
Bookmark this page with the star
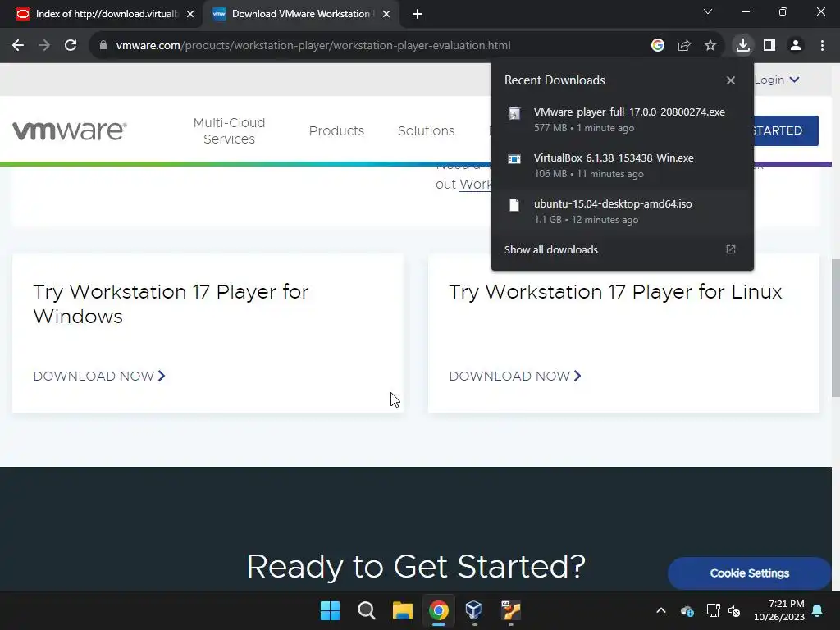[710, 46]
